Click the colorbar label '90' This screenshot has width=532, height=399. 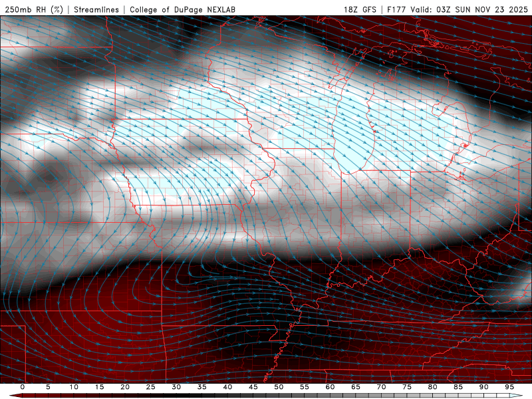tap(483, 387)
